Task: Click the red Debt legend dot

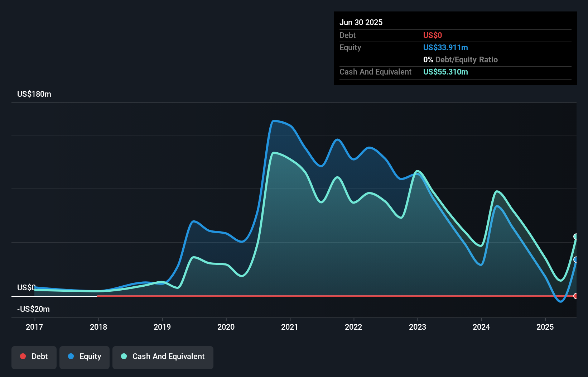Action: pos(23,356)
